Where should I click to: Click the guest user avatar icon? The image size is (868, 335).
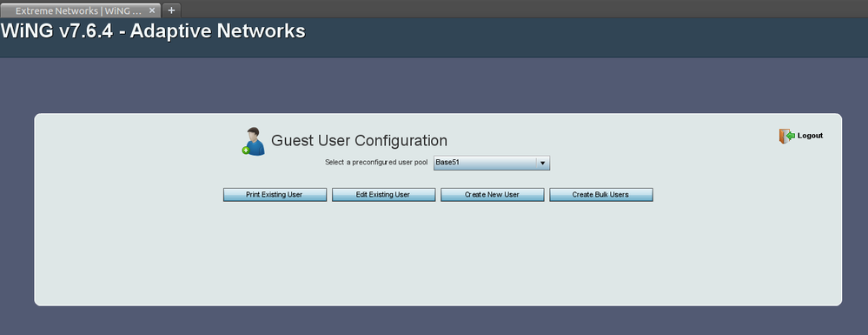[254, 142]
